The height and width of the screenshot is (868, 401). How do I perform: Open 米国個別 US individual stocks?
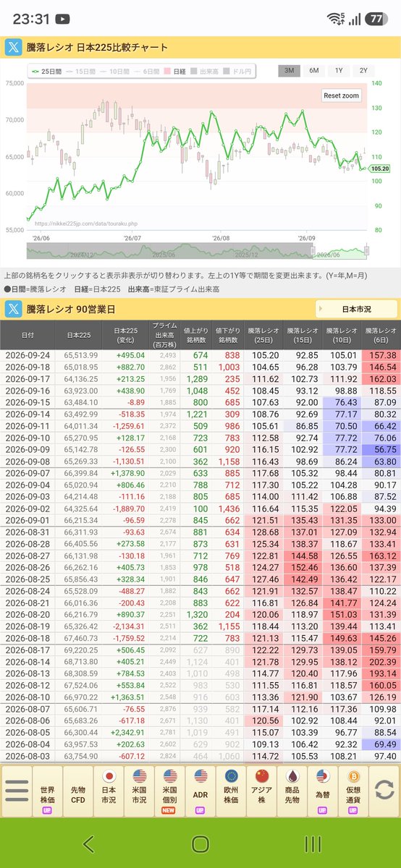click(x=170, y=791)
